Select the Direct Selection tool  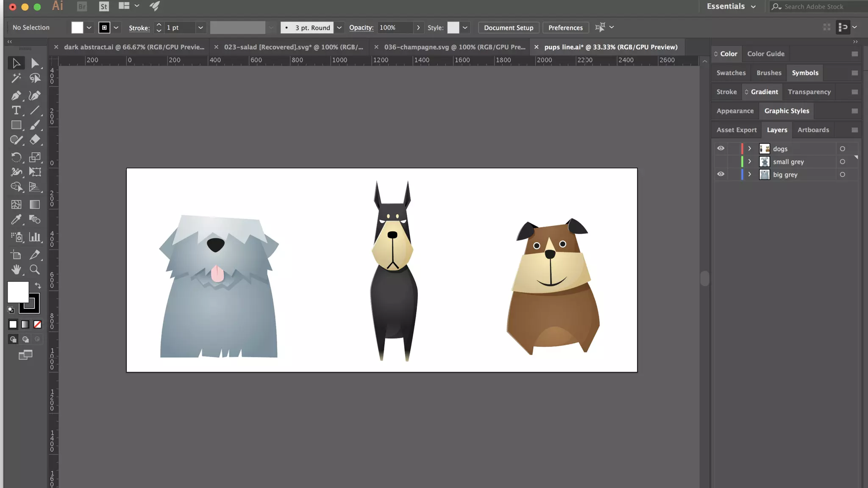click(35, 63)
